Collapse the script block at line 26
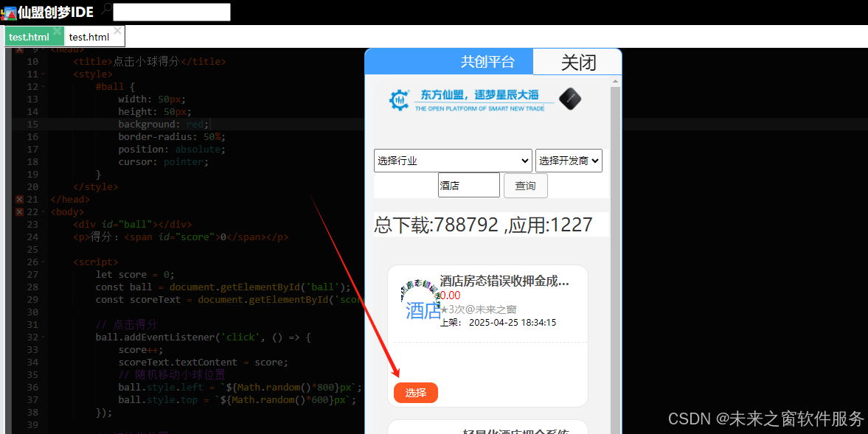 pyautogui.click(x=44, y=262)
